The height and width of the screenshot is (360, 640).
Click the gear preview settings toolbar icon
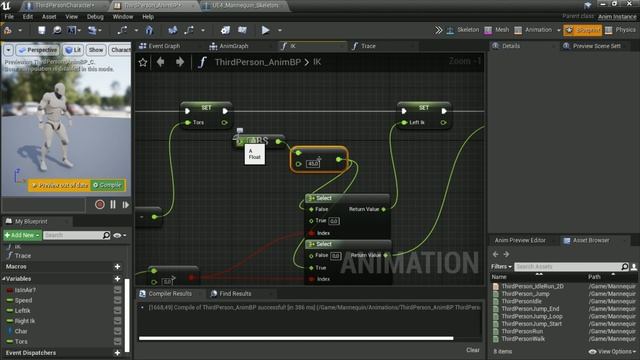[225, 30]
